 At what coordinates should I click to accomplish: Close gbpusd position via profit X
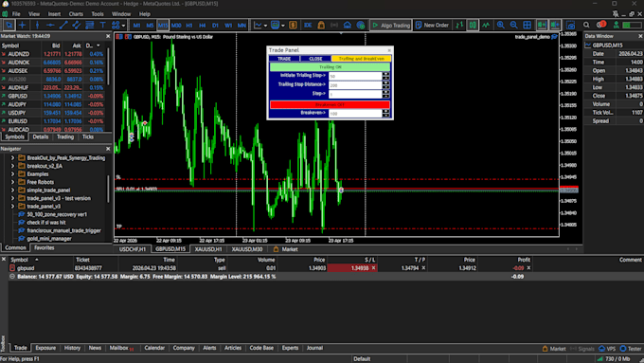pos(528,268)
